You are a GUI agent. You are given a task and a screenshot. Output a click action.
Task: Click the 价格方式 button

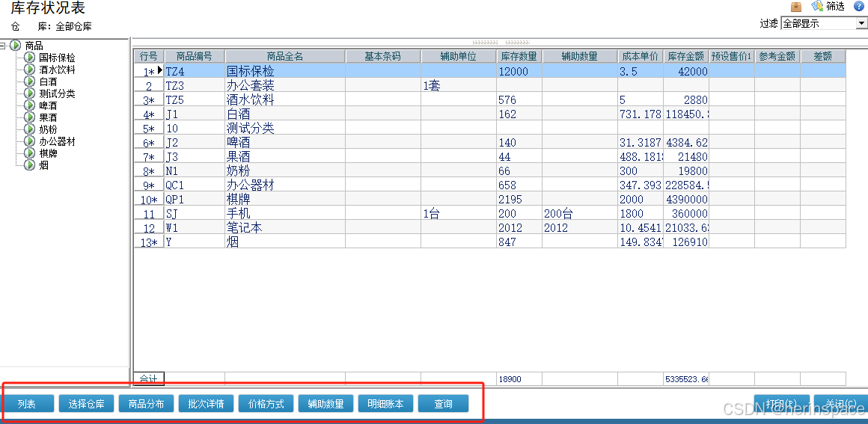[266, 404]
